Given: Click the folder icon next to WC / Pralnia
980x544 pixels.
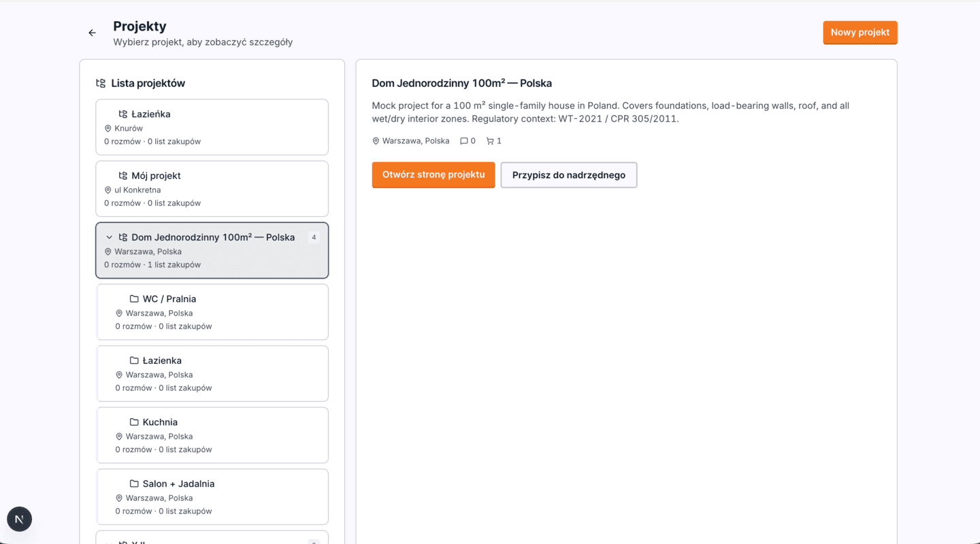Looking at the screenshot, I should pos(134,299).
